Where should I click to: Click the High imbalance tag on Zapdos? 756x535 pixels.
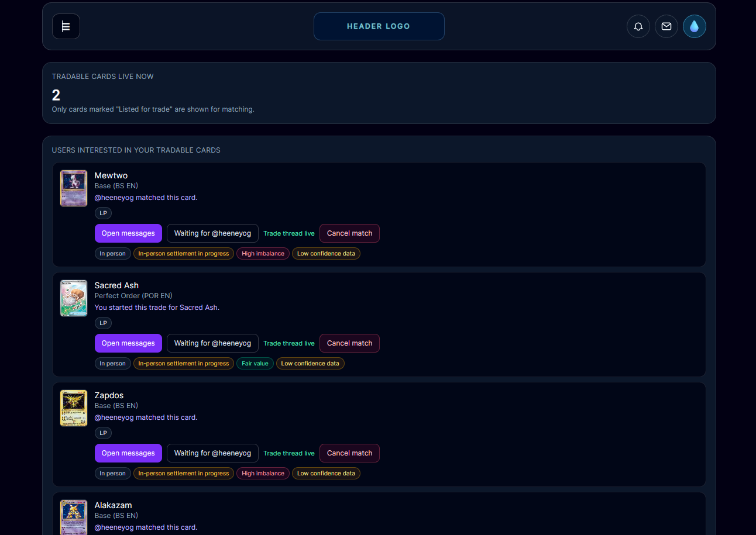point(263,474)
